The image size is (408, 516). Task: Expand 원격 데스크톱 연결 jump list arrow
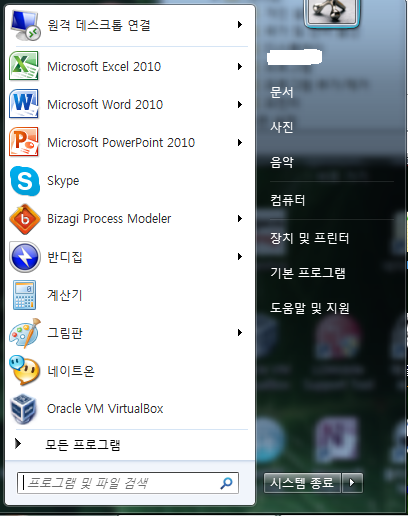(x=240, y=24)
